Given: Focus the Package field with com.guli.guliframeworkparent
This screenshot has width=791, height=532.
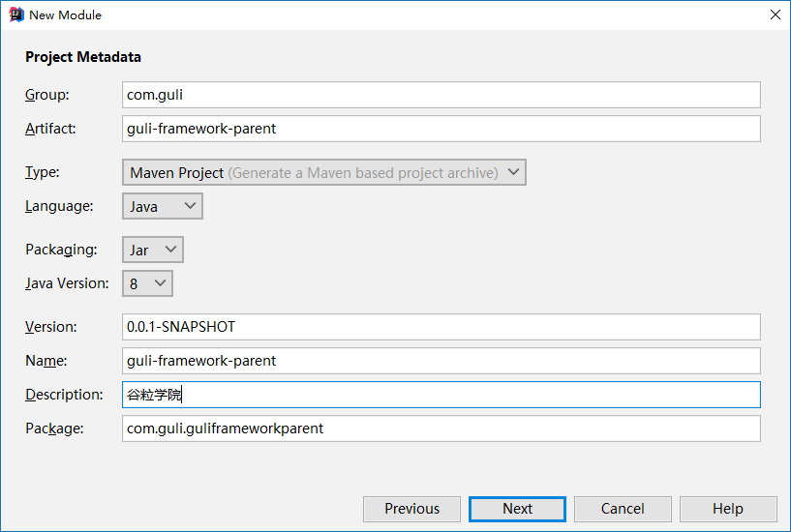Looking at the screenshot, I should tap(441, 429).
